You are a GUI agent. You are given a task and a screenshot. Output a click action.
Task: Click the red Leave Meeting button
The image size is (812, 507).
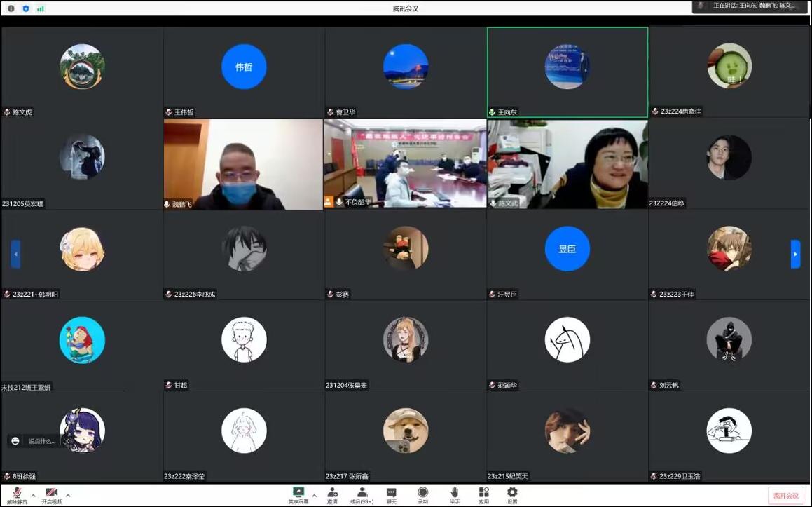pyautogui.click(x=785, y=496)
